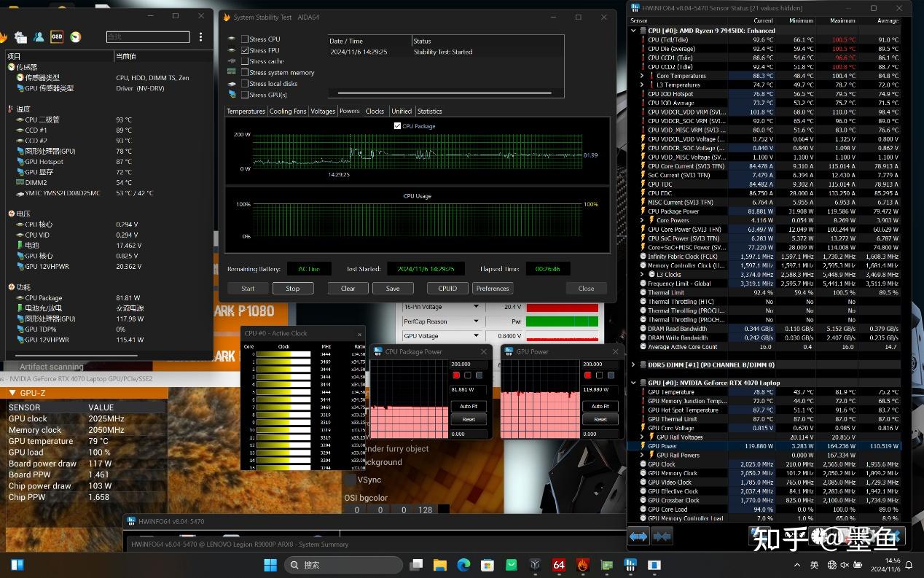Expand the DDR5 DIMM [#1] sensor group
The height and width of the screenshot is (578, 924).
coord(633,364)
